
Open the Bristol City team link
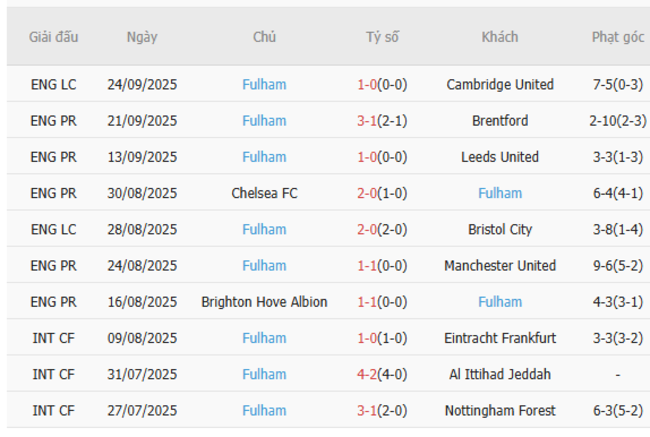point(500,229)
